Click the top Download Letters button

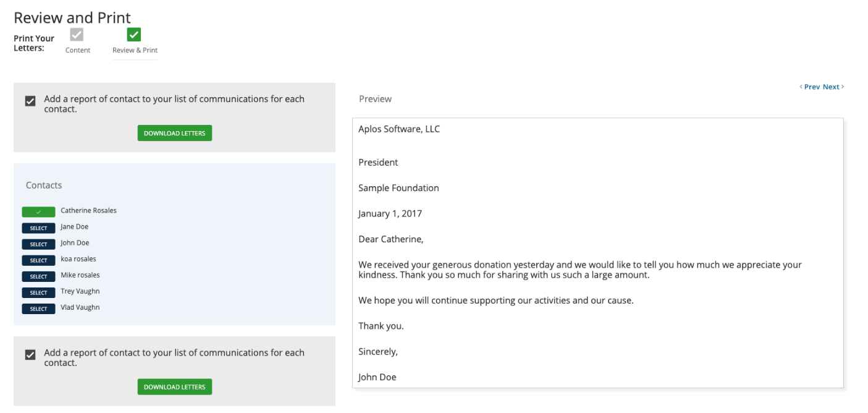(x=175, y=133)
